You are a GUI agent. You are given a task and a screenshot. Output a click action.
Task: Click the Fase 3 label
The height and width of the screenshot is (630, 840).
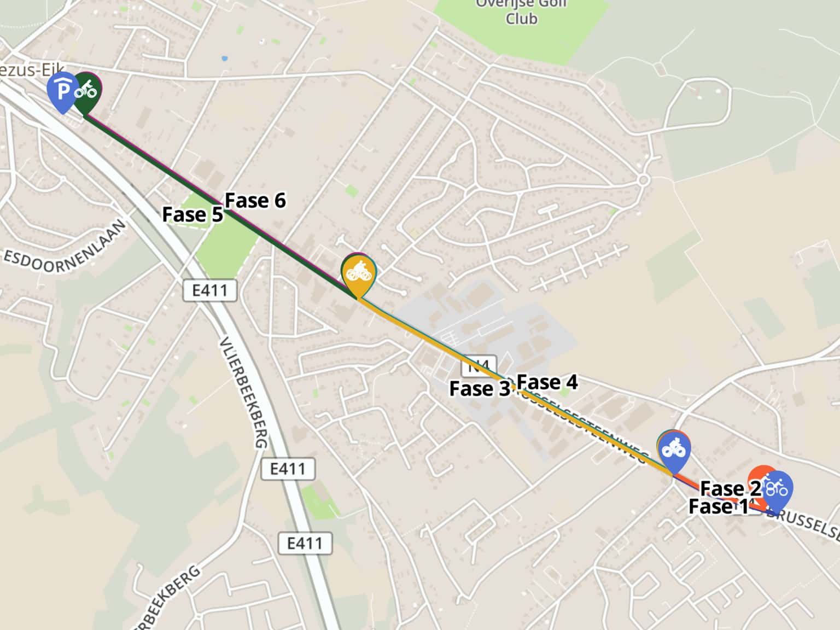480,389
